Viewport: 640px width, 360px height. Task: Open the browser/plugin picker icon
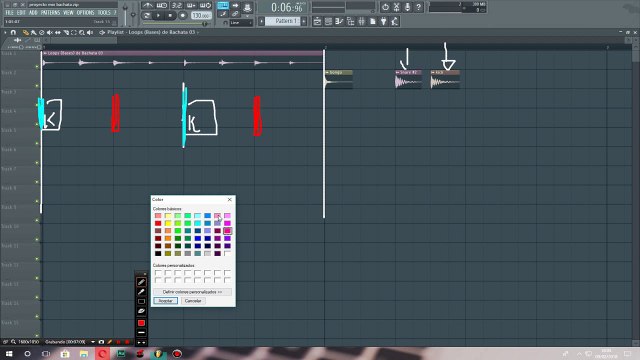pyautogui.click(x=350, y=21)
